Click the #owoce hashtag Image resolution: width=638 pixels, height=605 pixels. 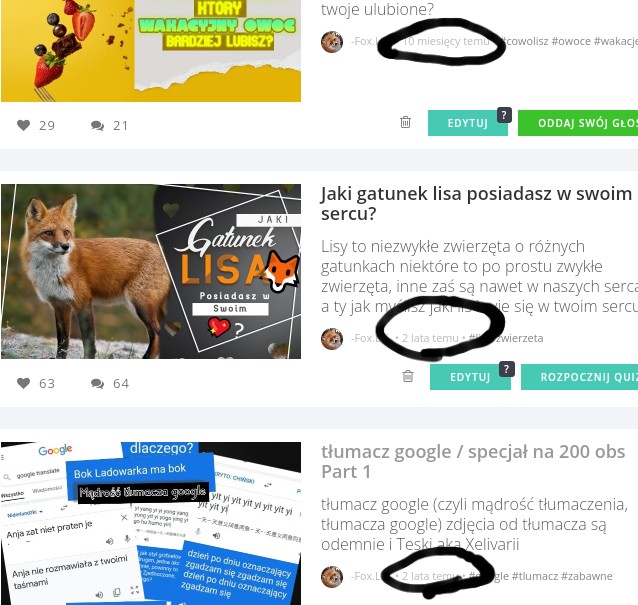571,41
